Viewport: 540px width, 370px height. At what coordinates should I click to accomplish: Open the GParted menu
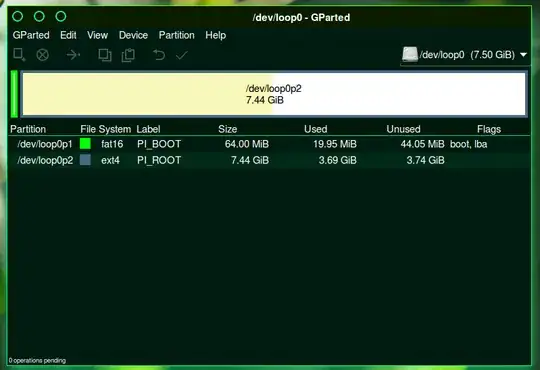[31, 35]
